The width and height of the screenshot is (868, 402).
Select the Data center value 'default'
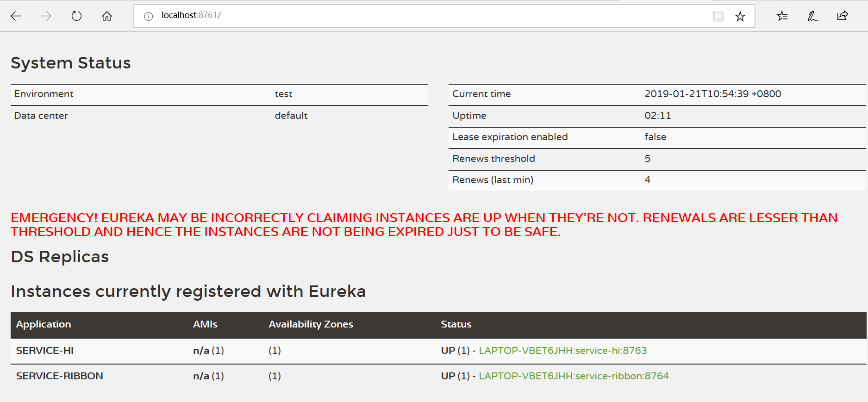(x=291, y=116)
